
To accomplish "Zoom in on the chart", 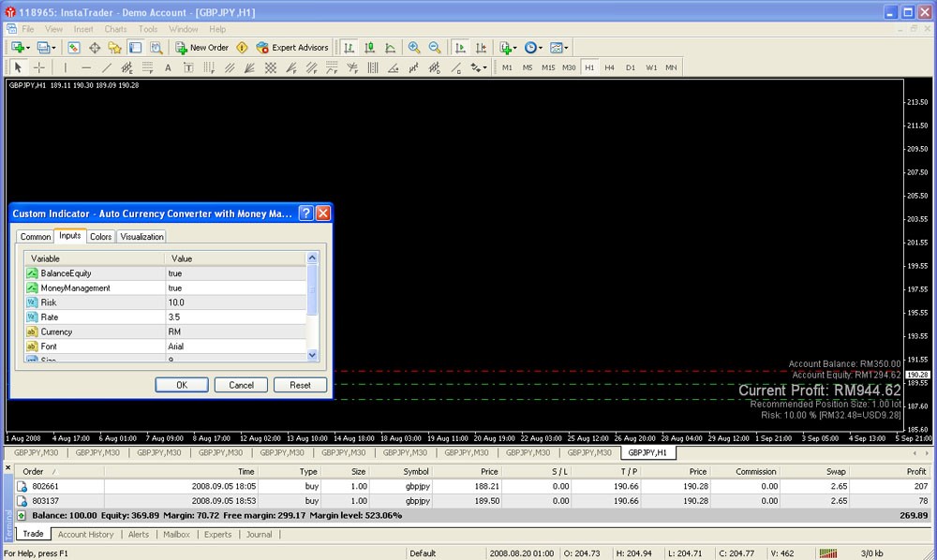I will click(x=414, y=48).
